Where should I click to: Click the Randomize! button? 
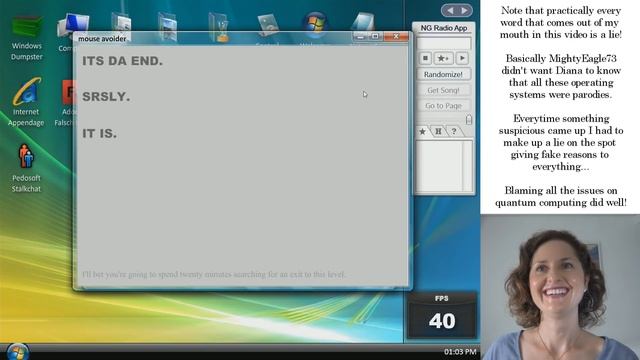[443, 74]
